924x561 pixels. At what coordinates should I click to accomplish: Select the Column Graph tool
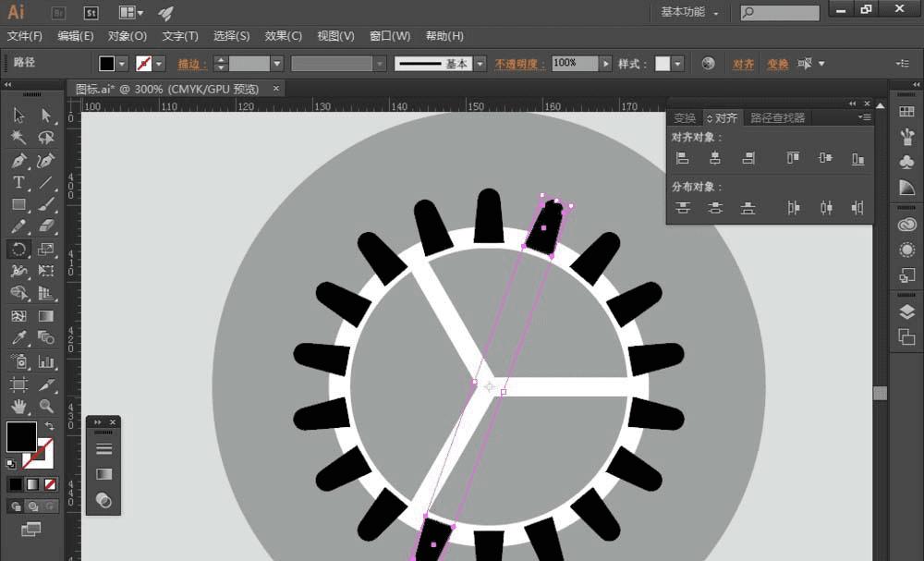click(x=46, y=361)
